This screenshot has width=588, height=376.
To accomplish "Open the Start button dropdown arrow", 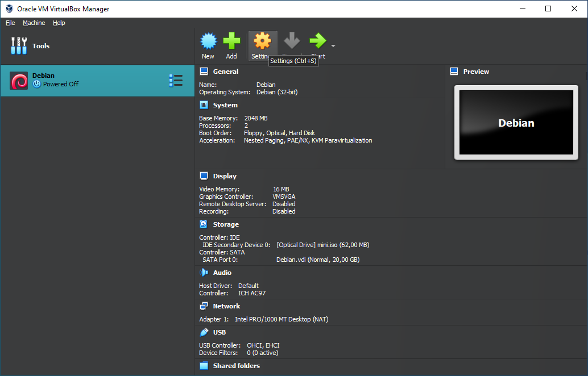I will pos(333,46).
